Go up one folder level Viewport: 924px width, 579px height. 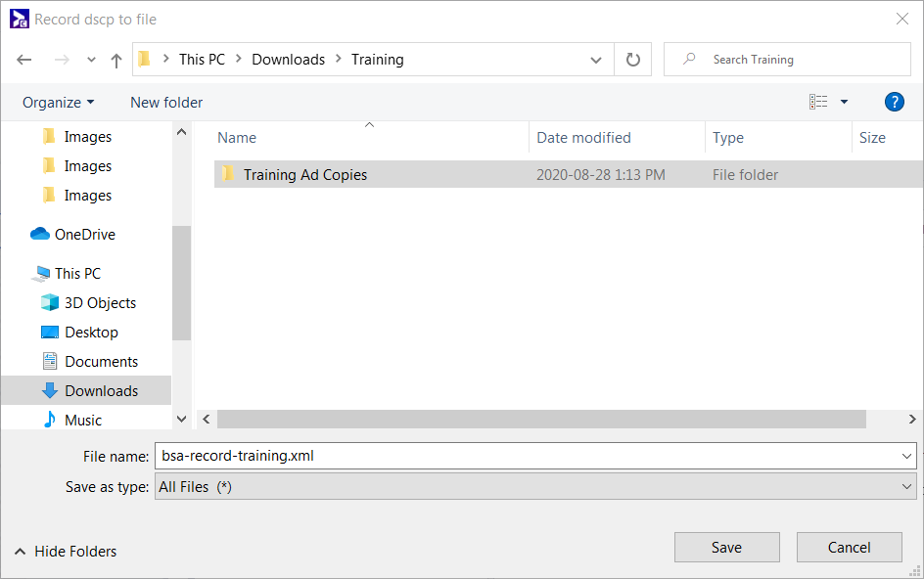pyautogui.click(x=115, y=59)
